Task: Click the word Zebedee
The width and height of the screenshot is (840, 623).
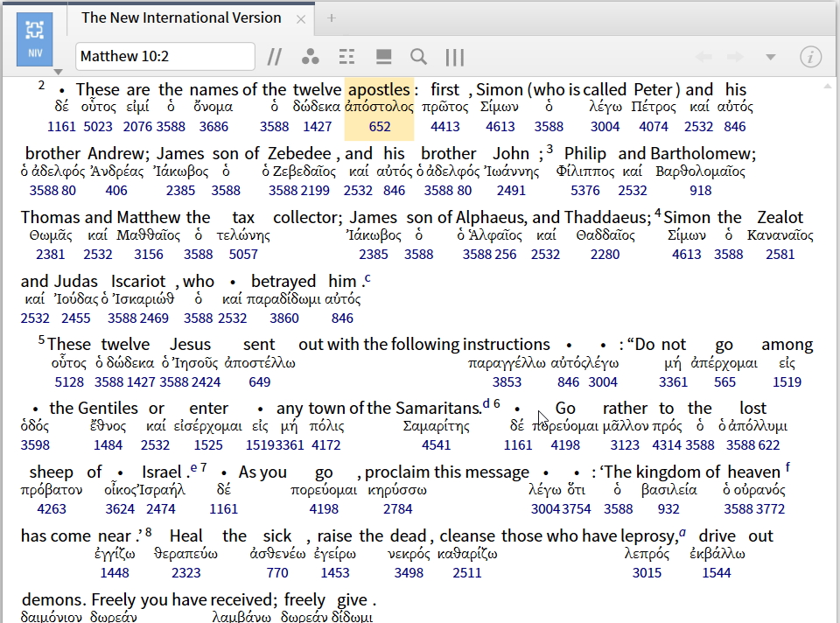Action: [x=299, y=154]
